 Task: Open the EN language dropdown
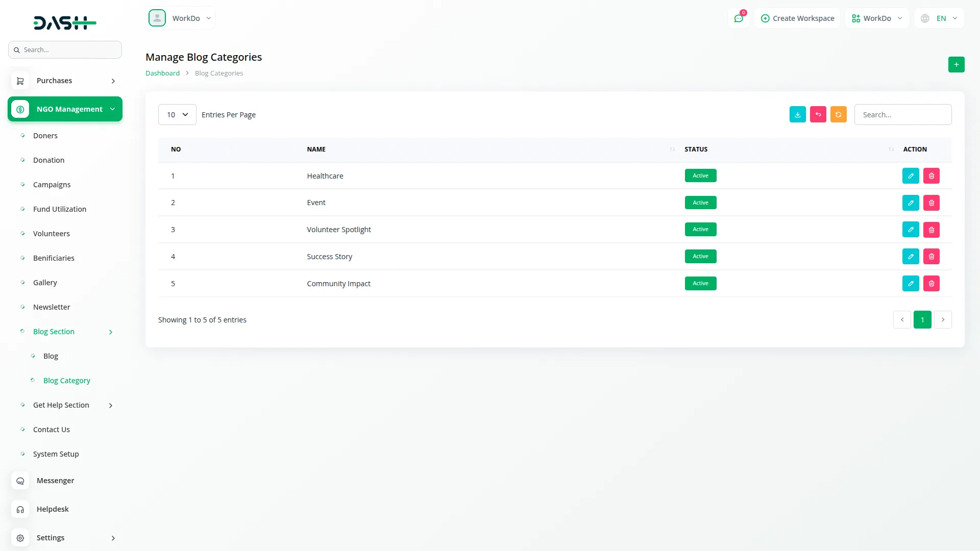coord(940,18)
